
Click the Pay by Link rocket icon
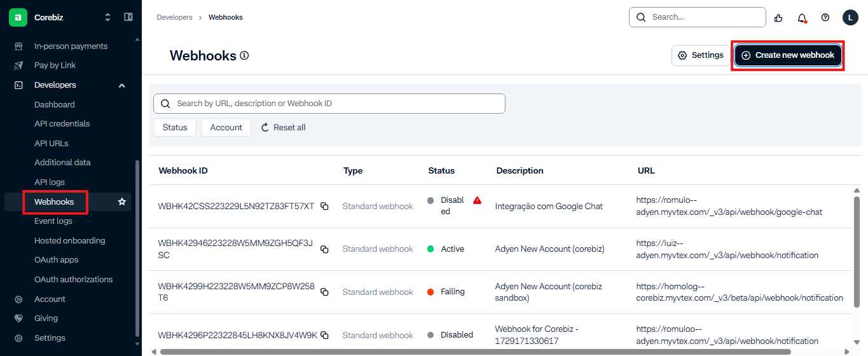tap(18, 65)
